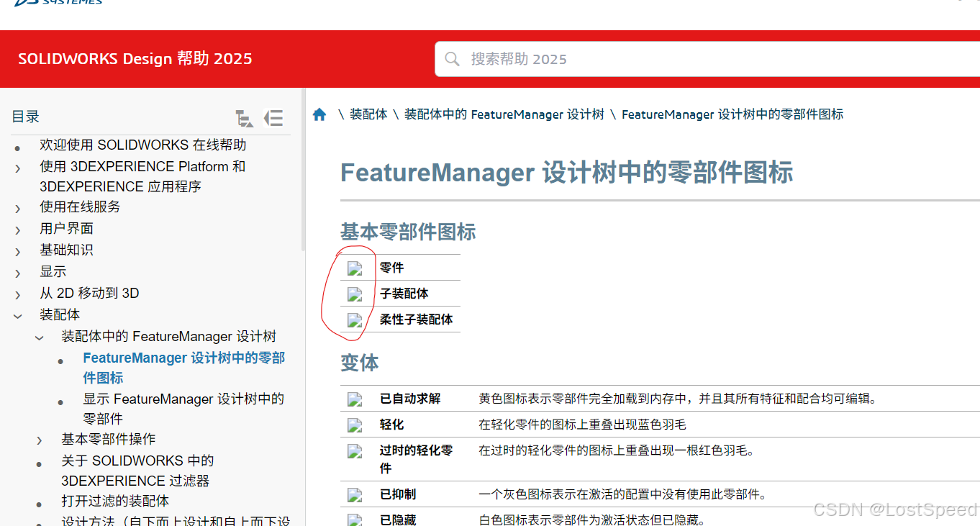
Task: Collapse the 装配体 topic chevron
Action: (x=18, y=316)
